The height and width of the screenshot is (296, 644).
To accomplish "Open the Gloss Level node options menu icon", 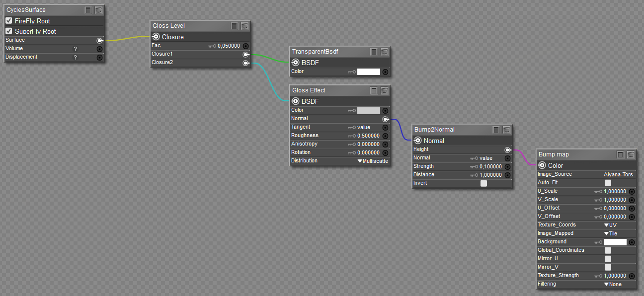I will 234,26.
